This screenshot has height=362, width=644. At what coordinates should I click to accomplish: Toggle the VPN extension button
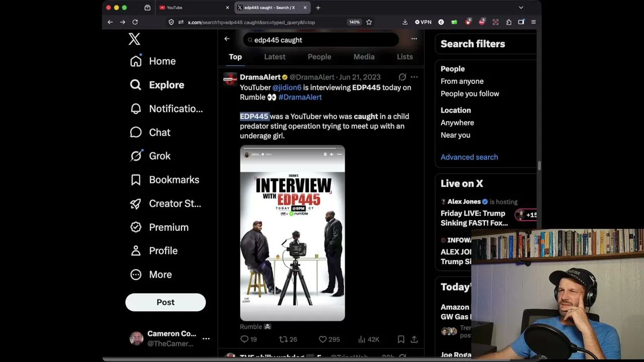423,22
